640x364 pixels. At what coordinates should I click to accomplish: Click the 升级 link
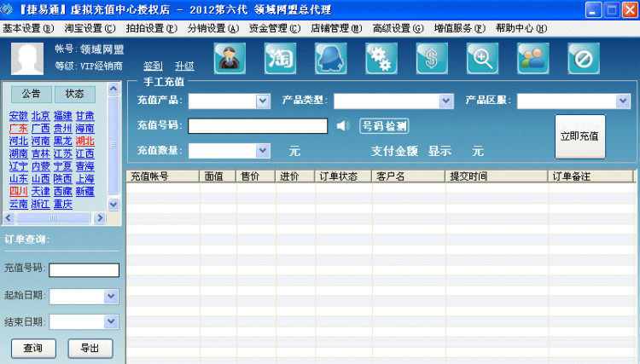tap(184, 66)
